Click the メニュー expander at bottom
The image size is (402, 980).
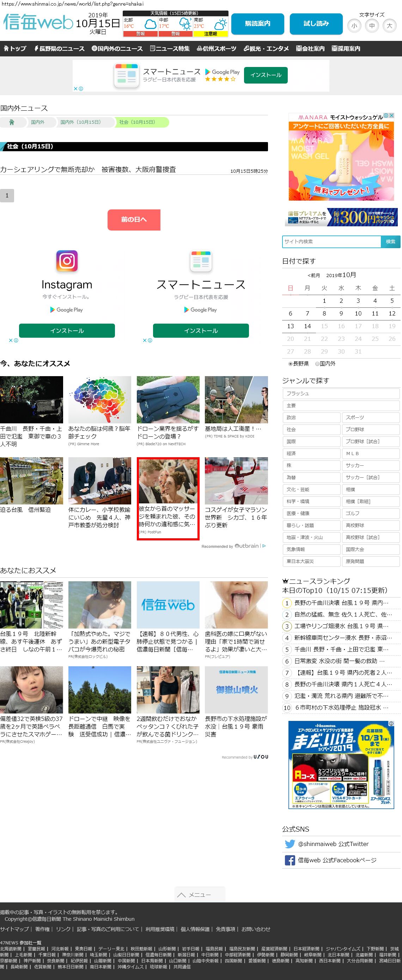(x=200, y=895)
